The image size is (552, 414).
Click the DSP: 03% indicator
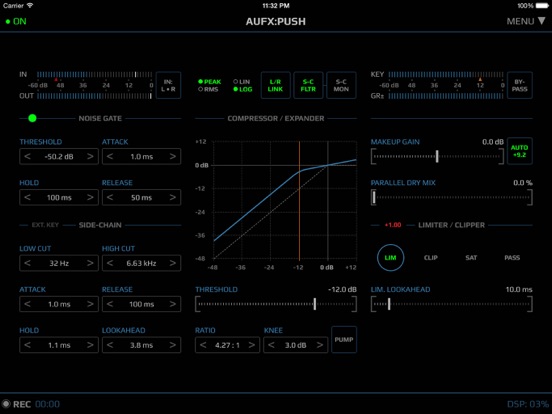click(x=527, y=404)
